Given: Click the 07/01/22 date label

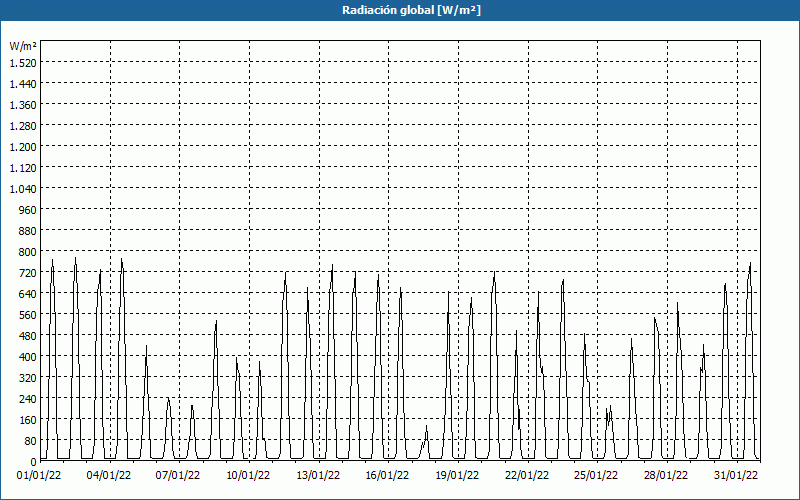Looking at the screenshot, I should 178,476.
